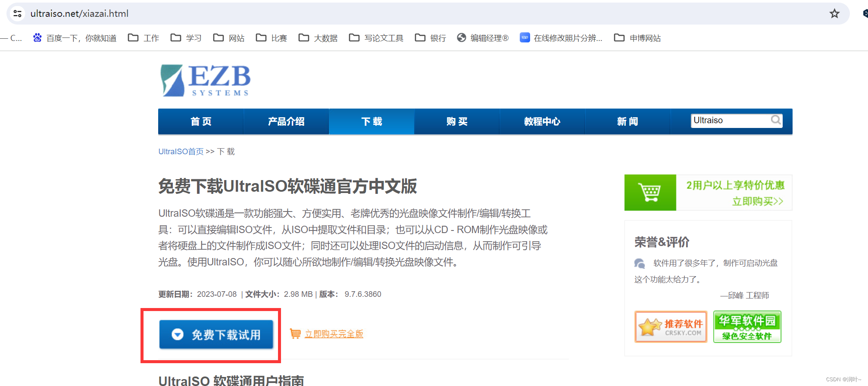The width and height of the screenshot is (868, 386).
Task: Open the 大数据 bookmark folder
Action: point(318,38)
